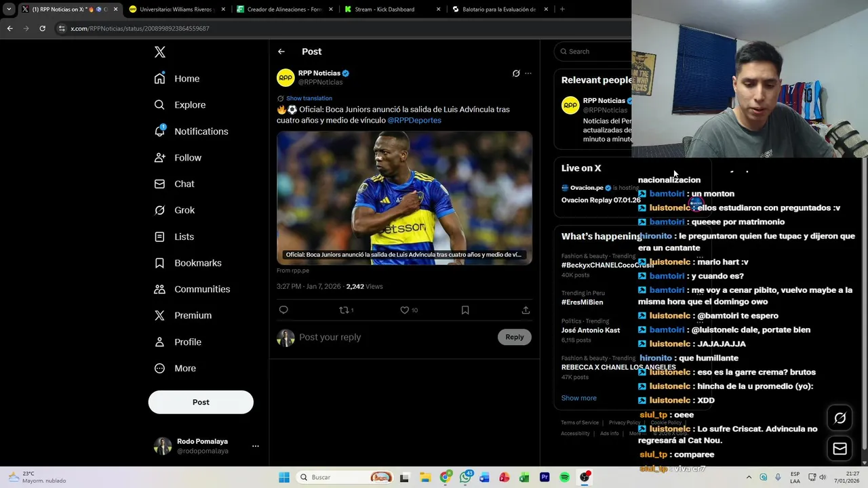
Task: Switch to Balotario para la Evaluación tab
Action: coord(500,9)
